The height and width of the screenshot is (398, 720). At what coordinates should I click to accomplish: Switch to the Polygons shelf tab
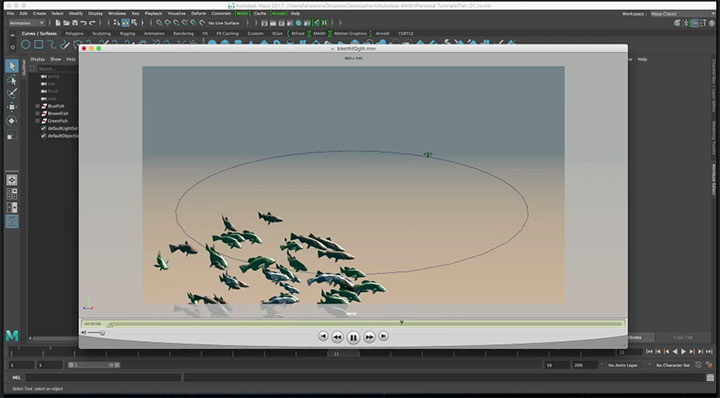[74, 34]
